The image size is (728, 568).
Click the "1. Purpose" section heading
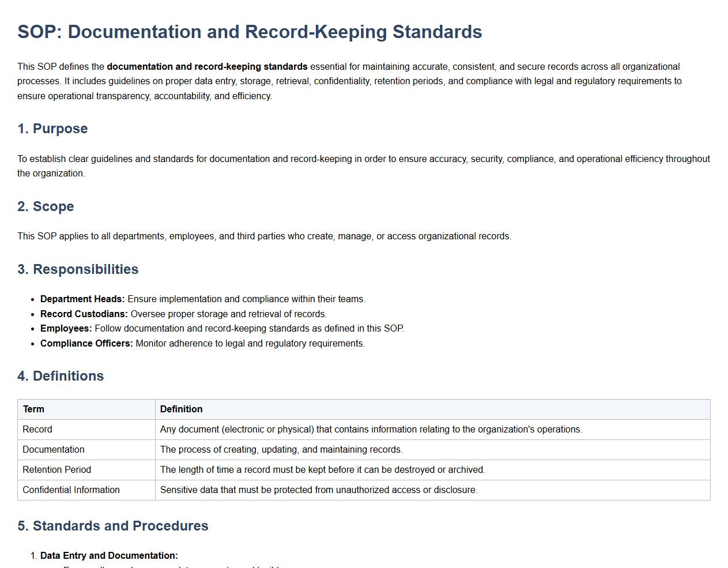pyautogui.click(x=52, y=129)
